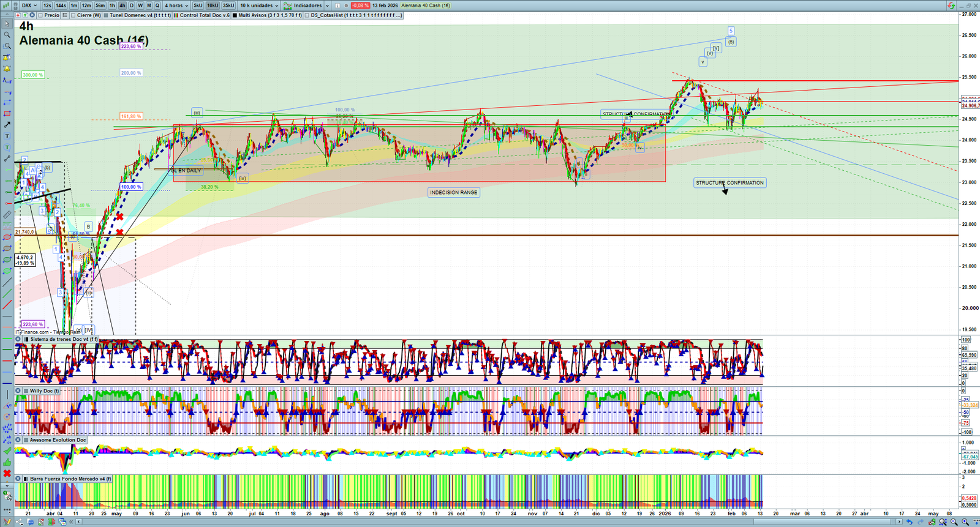Toggle the Tunel Domenec v4 indicator box
980x527 pixels.
106,15
